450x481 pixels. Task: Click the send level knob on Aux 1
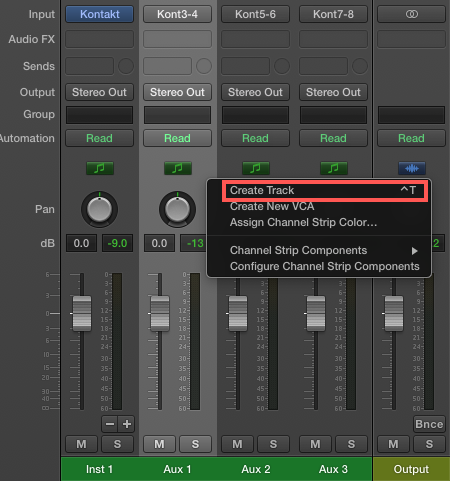coord(204,66)
